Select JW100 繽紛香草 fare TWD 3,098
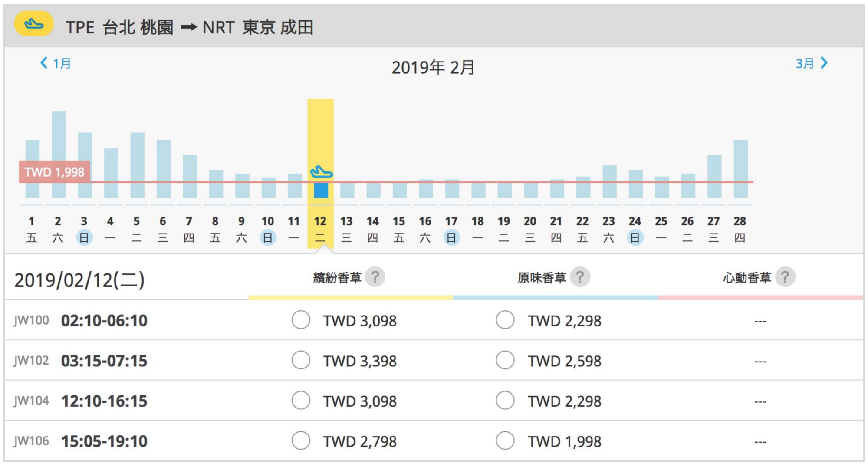 point(301,320)
